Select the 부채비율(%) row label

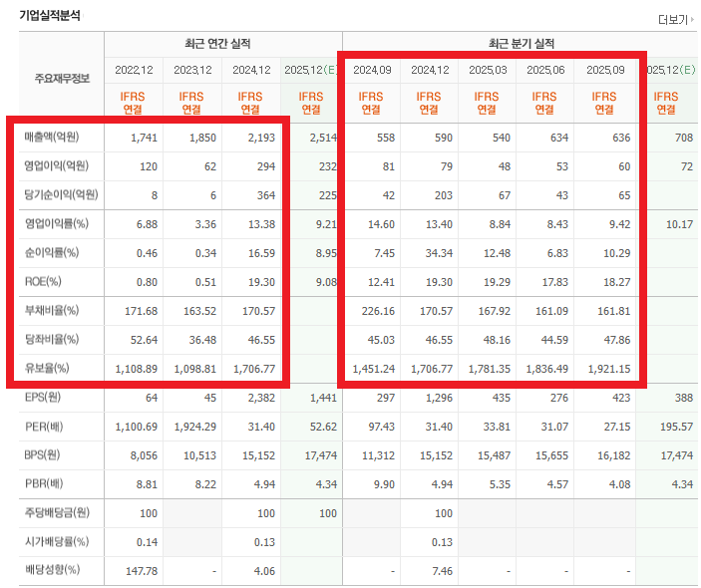pos(50,311)
